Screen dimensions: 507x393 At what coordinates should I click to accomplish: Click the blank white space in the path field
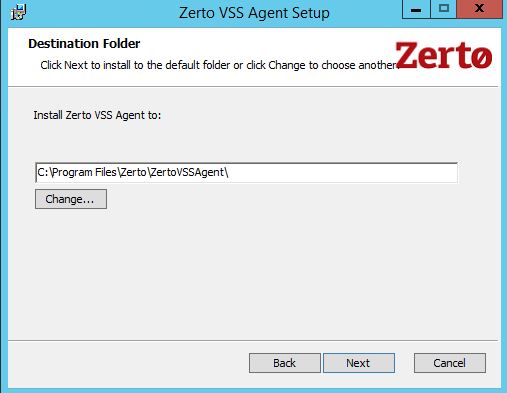click(343, 173)
